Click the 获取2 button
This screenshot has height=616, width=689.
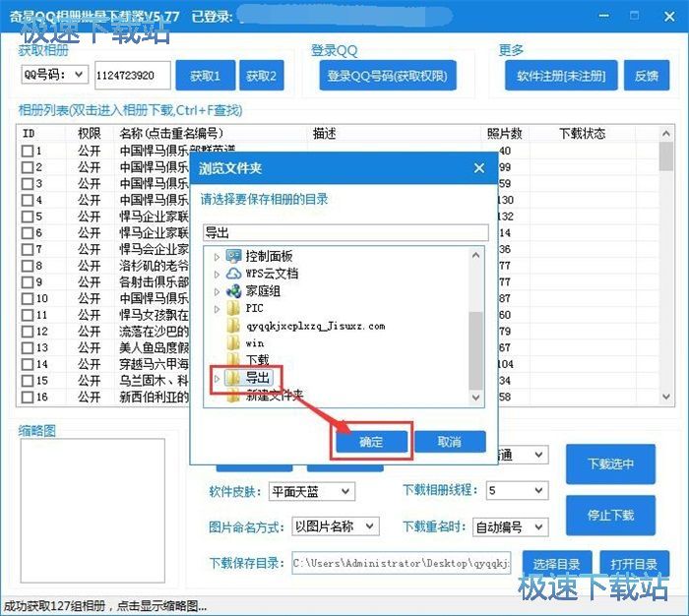(x=262, y=76)
